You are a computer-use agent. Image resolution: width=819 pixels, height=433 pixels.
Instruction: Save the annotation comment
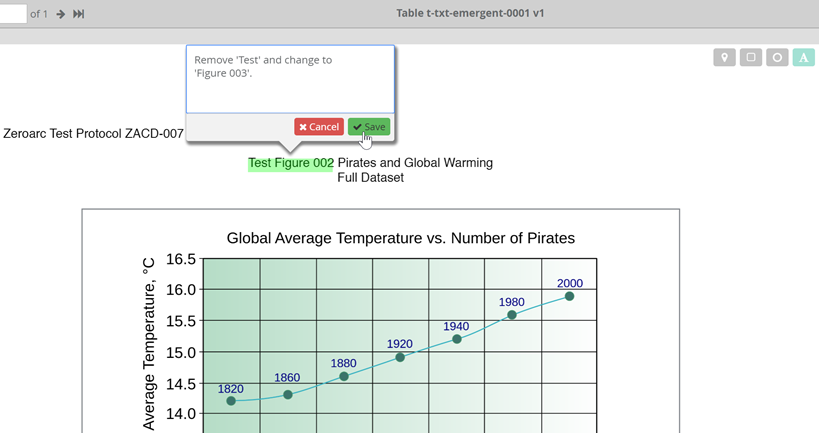369,127
